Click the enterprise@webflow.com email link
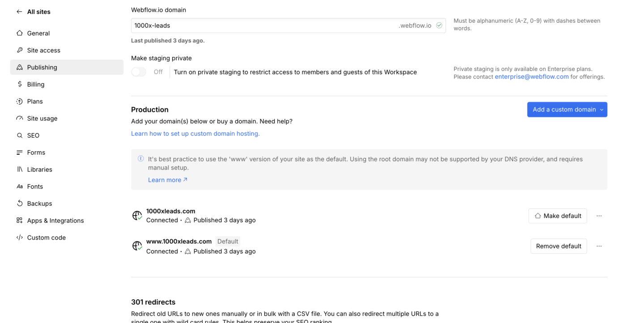Viewport: 644px width, 323px height. pyautogui.click(x=532, y=76)
